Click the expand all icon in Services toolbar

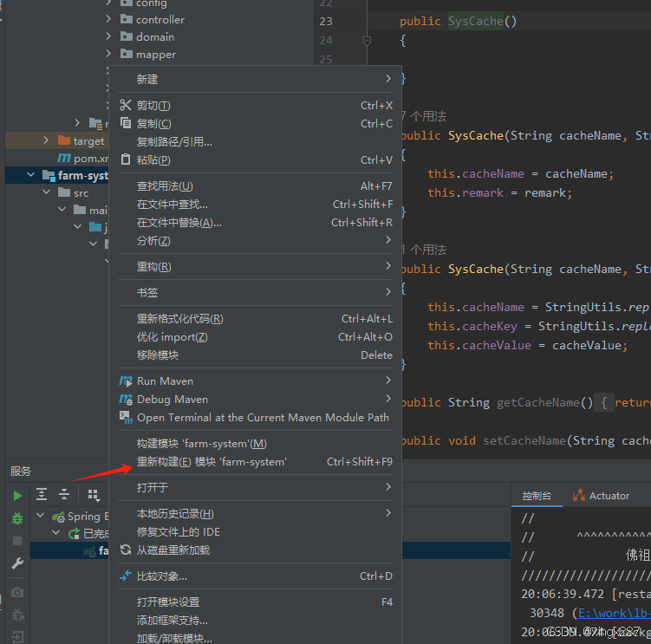(42, 494)
